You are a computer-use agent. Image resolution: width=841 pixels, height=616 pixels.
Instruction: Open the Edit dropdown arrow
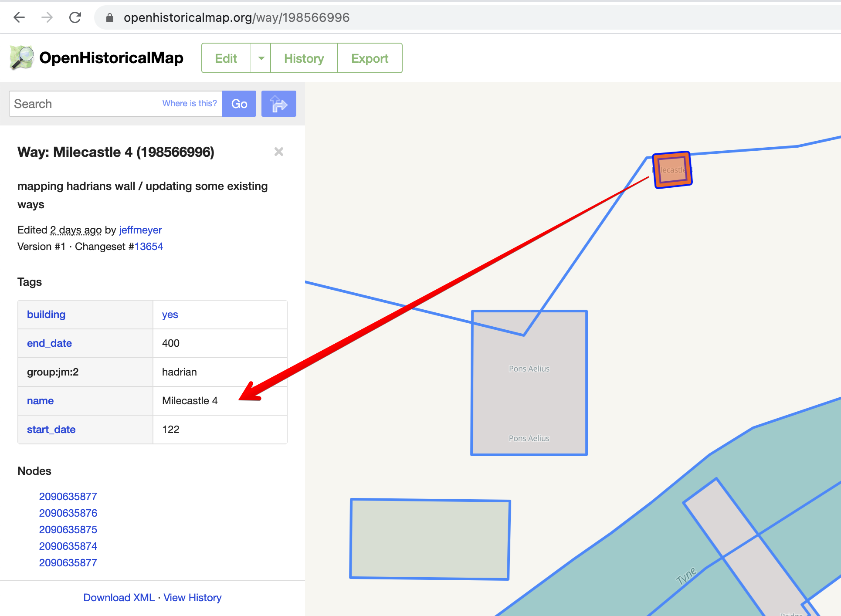pos(261,58)
